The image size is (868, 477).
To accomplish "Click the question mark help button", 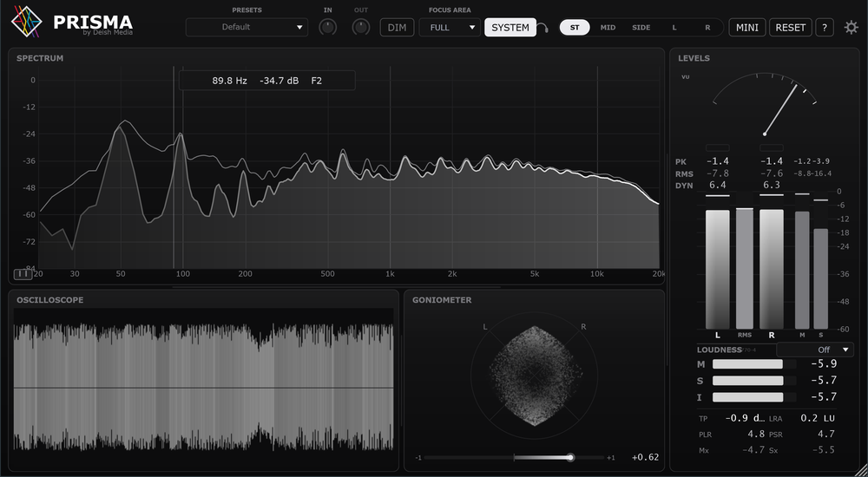I will tap(825, 27).
